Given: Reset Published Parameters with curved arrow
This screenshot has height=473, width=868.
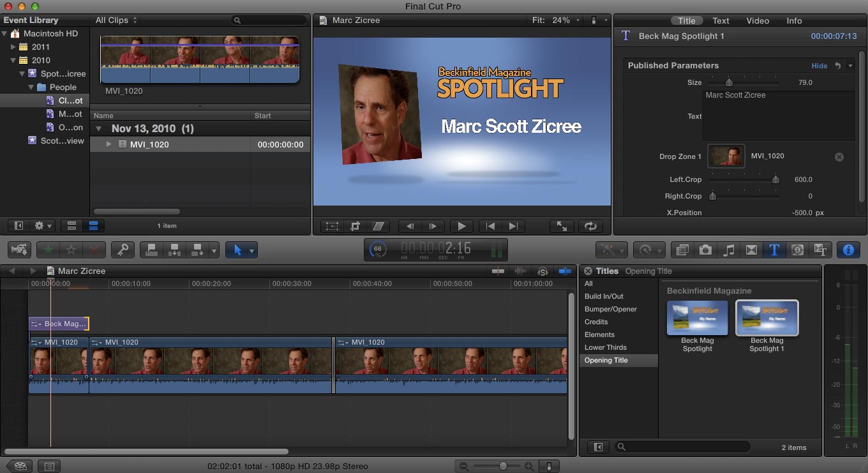Looking at the screenshot, I should [x=837, y=66].
